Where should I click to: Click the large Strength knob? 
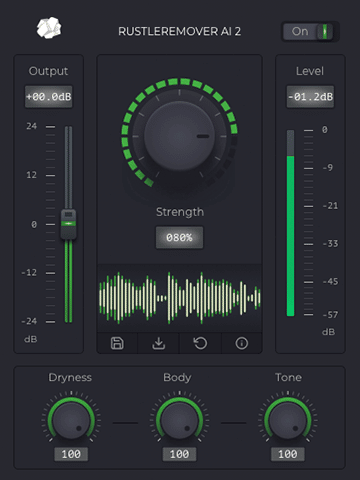(x=179, y=136)
